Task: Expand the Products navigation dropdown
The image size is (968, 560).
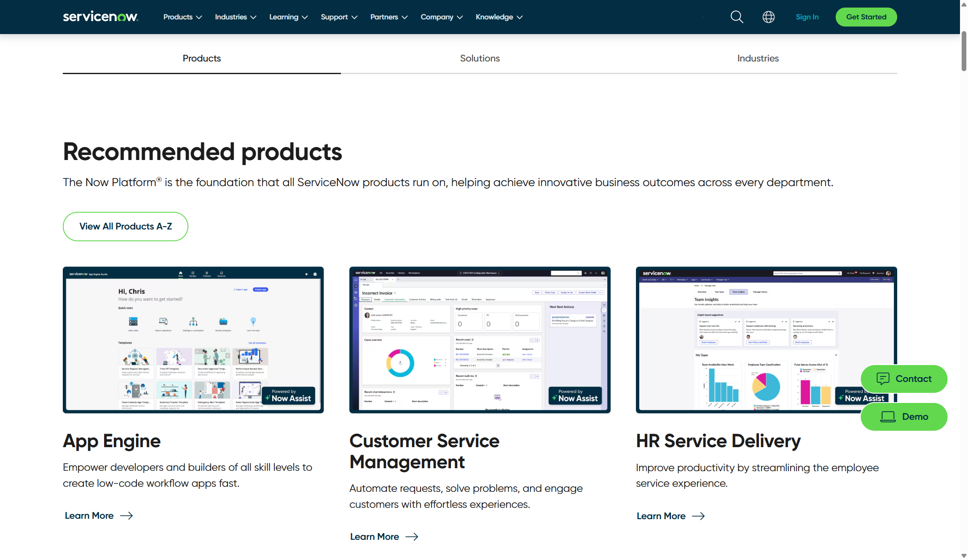Action: pos(182,17)
